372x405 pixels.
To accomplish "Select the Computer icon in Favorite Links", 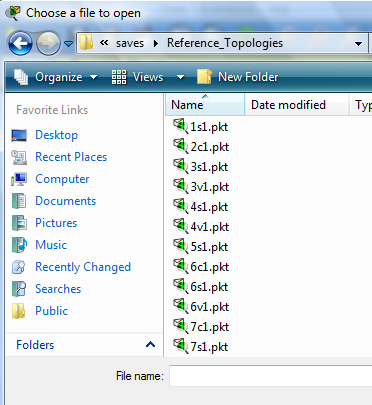I will tap(19, 179).
